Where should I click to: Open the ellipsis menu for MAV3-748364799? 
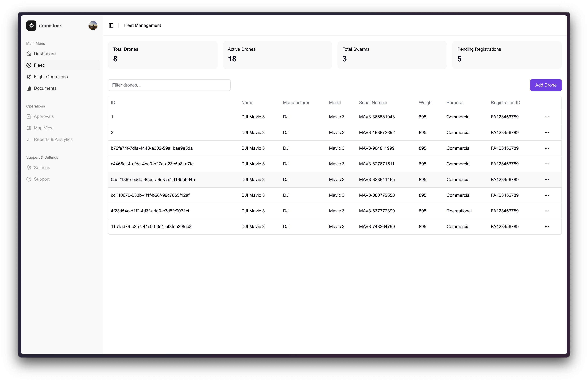(546, 226)
